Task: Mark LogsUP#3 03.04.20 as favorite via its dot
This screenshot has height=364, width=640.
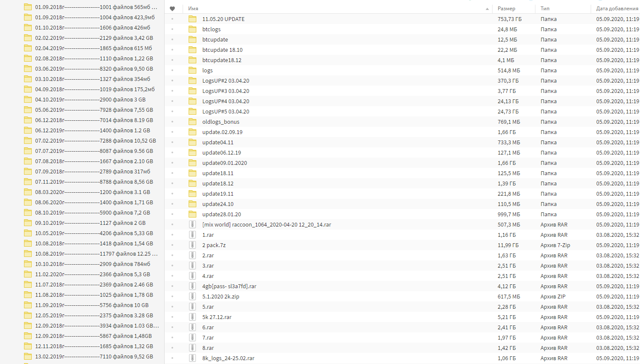Action: (172, 91)
